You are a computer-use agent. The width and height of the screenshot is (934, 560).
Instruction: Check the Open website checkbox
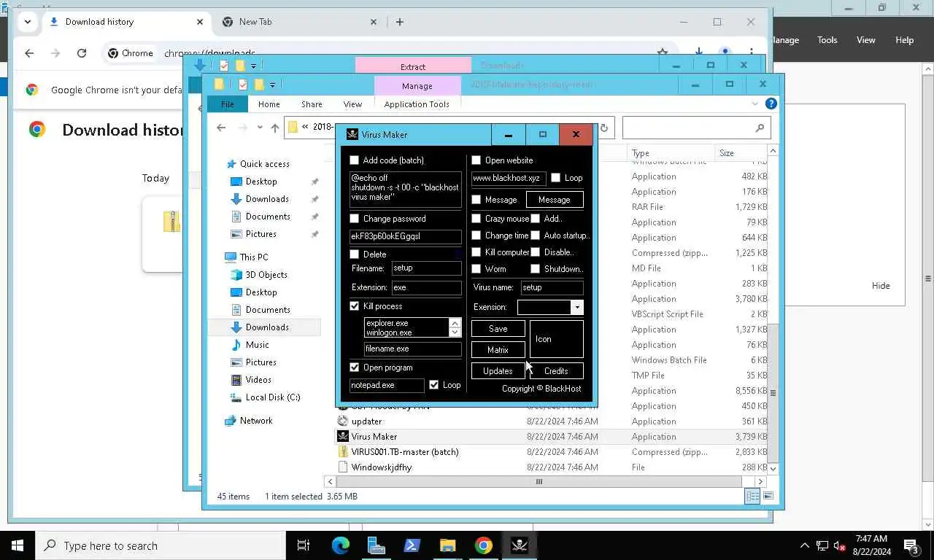(476, 160)
